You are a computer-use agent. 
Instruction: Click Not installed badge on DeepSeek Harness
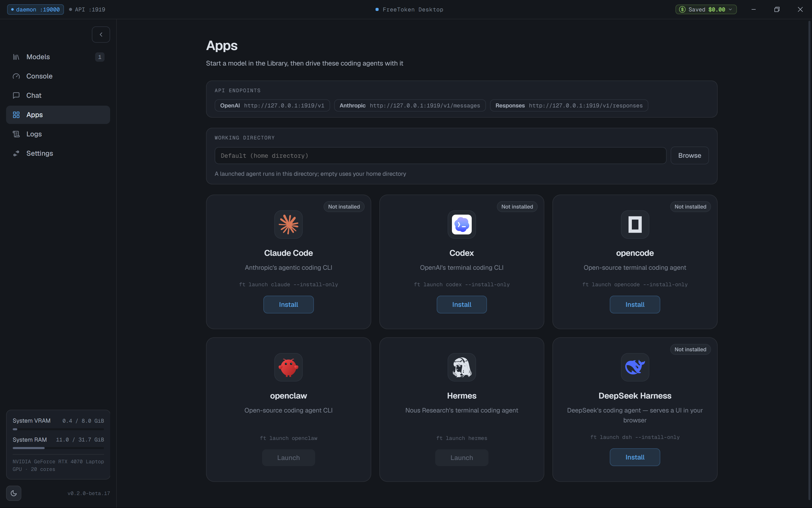(690, 350)
